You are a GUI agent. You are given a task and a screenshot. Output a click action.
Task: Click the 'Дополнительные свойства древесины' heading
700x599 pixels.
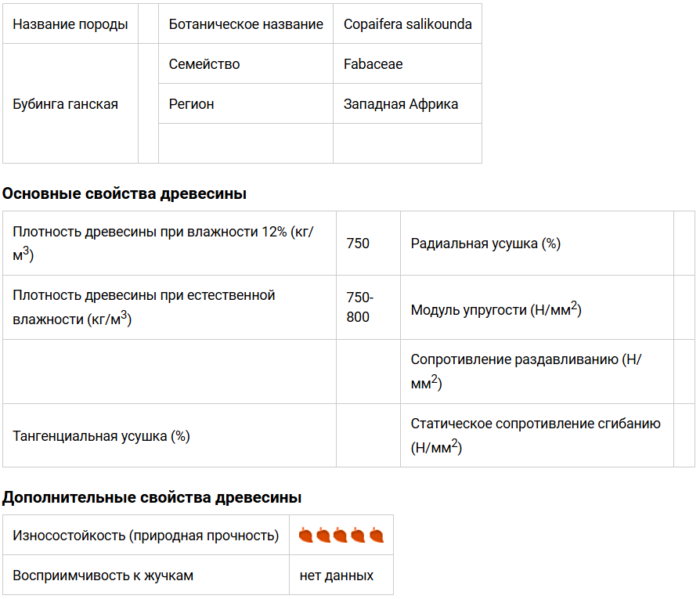[152, 497]
